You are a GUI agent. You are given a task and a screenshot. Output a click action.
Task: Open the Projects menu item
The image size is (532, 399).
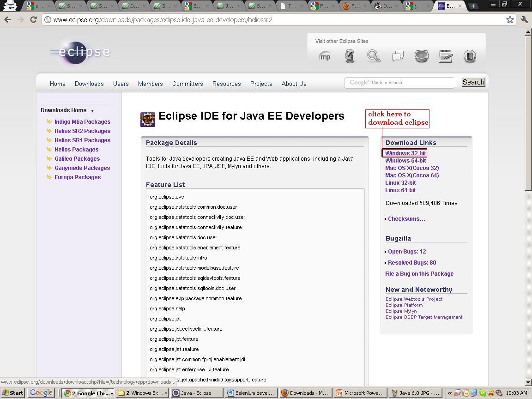coord(261,84)
